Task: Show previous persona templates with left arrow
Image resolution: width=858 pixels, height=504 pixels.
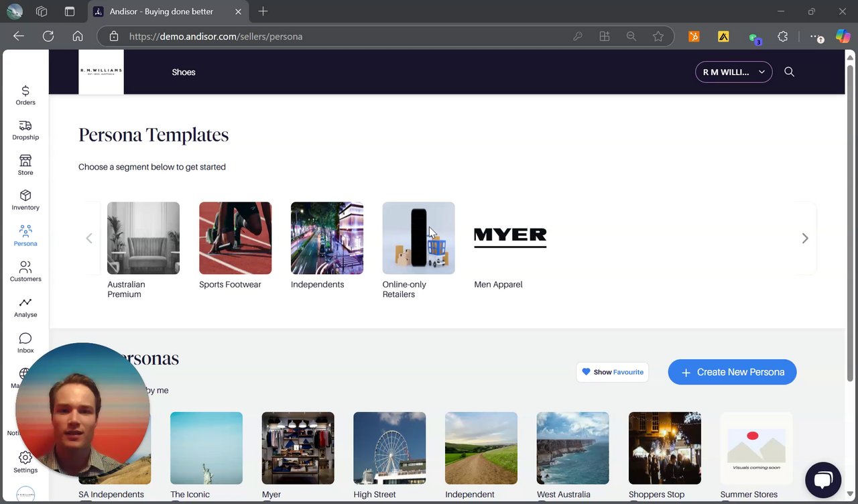Action: pyautogui.click(x=89, y=238)
